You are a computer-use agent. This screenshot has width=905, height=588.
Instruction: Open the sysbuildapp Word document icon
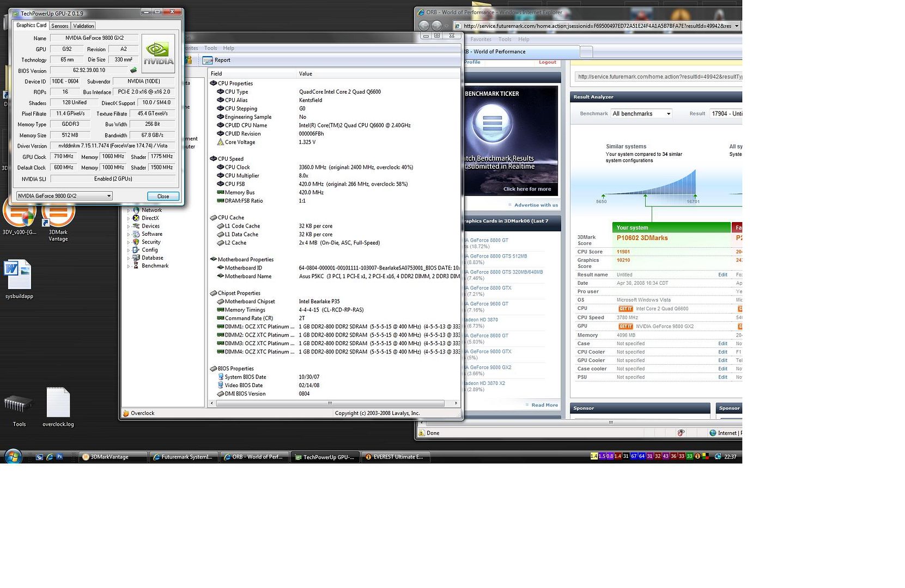[19, 280]
